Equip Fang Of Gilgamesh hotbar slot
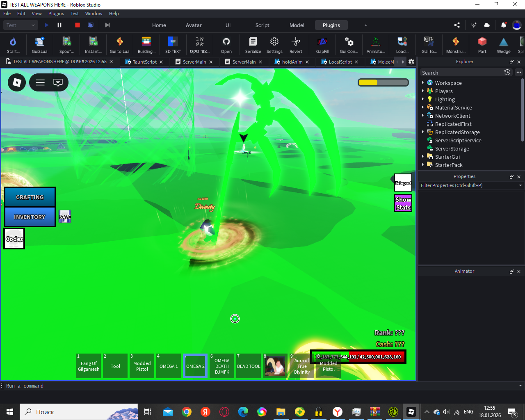Viewport: 525px width, 420px height. tap(89, 366)
